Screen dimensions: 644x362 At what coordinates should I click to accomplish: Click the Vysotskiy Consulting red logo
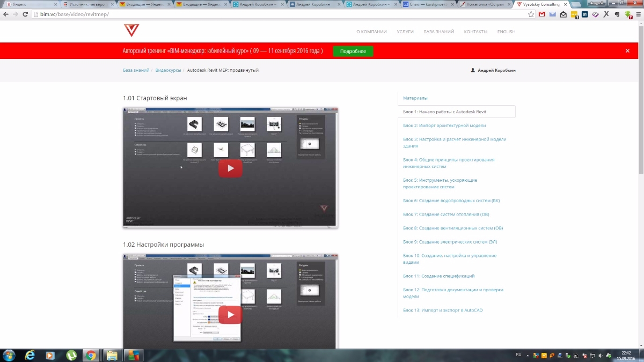click(131, 31)
